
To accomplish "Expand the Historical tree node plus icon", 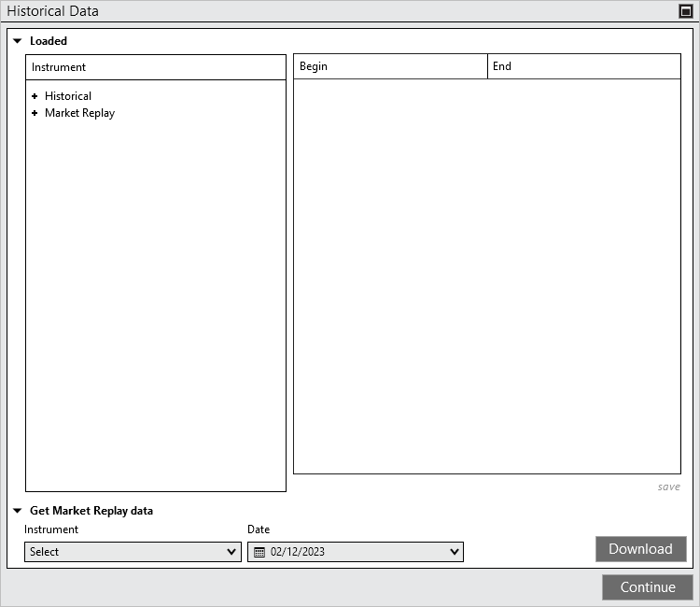I will tap(35, 96).
